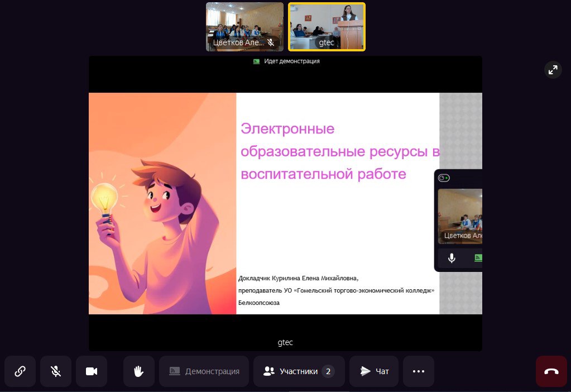The image size is (571, 392).
Task: Click the Демонстрация screen share button
Action: [204, 371]
